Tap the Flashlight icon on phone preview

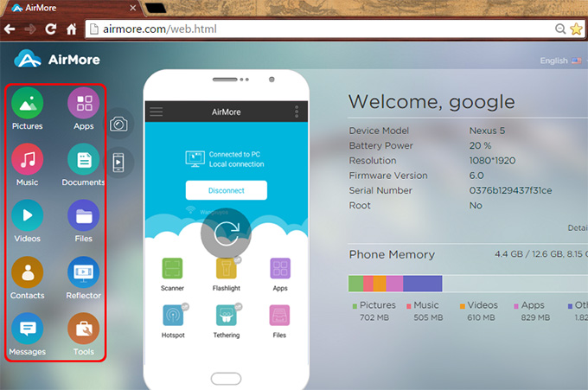[x=227, y=268]
